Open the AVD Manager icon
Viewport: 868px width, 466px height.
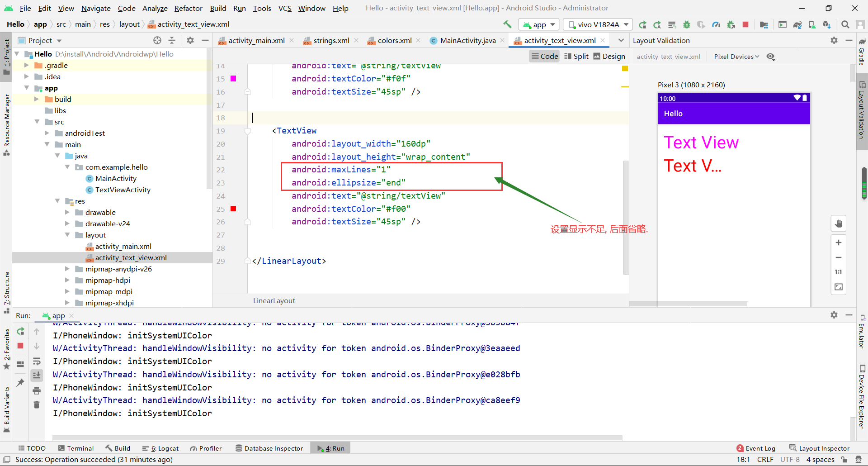click(812, 24)
